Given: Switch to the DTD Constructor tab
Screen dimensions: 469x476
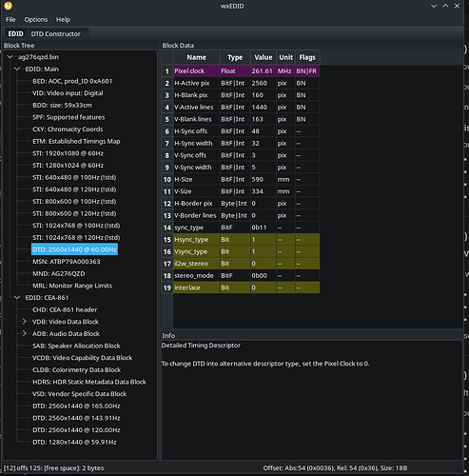Looking at the screenshot, I should pyautogui.click(x=55, y=34).
